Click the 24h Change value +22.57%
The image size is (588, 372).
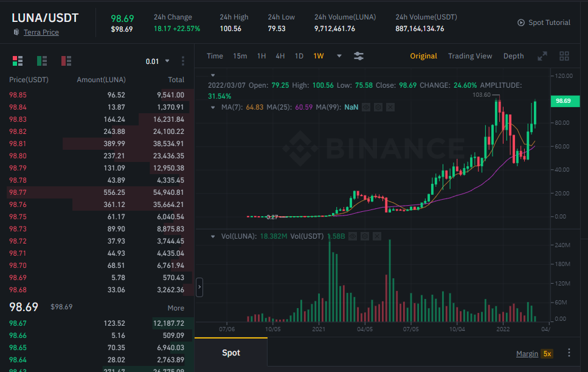(187, 29)
